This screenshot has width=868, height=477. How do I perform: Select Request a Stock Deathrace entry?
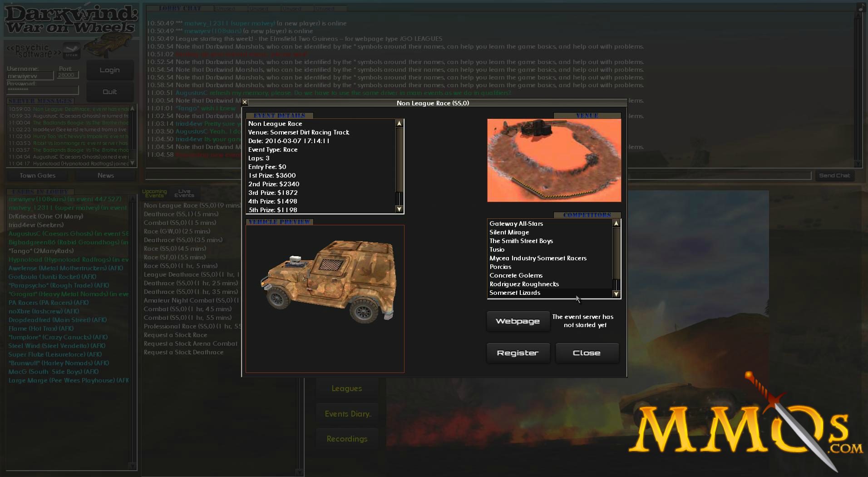[183, 352]
